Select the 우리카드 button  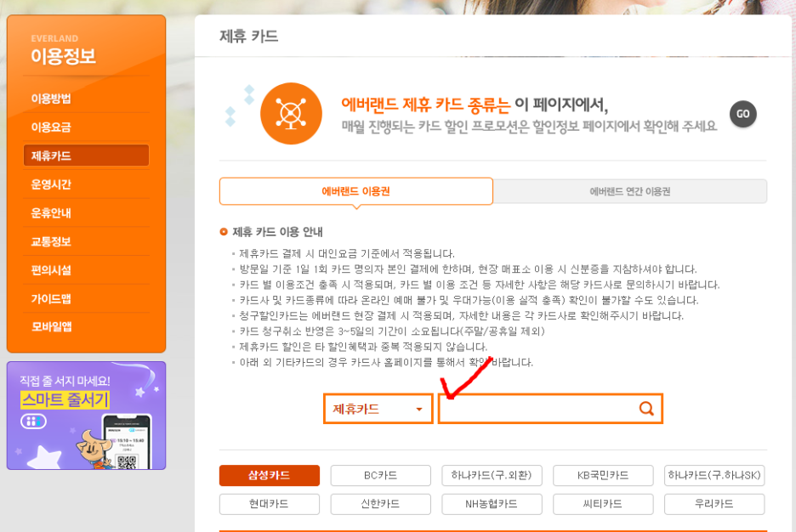click(714, 504)
